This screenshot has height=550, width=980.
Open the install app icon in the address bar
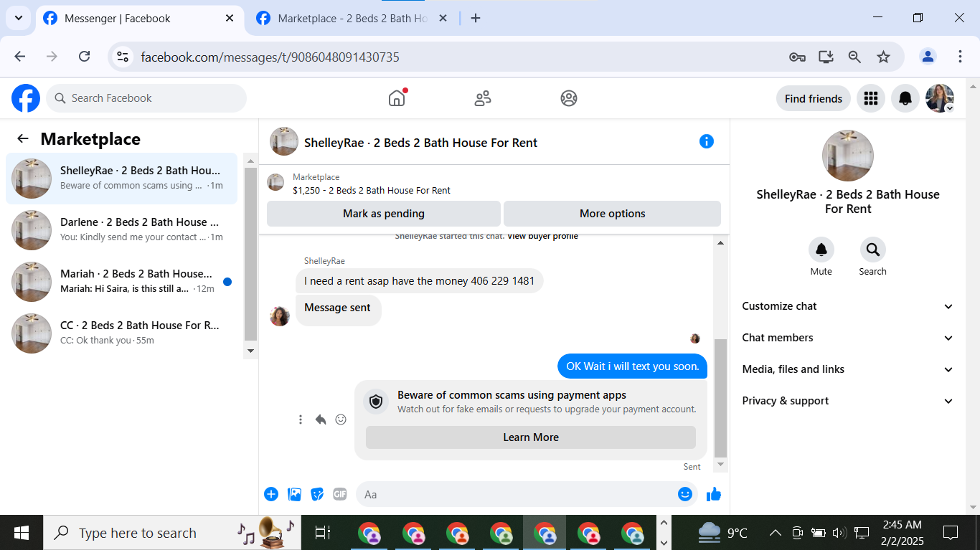click(x=826, y=57)
